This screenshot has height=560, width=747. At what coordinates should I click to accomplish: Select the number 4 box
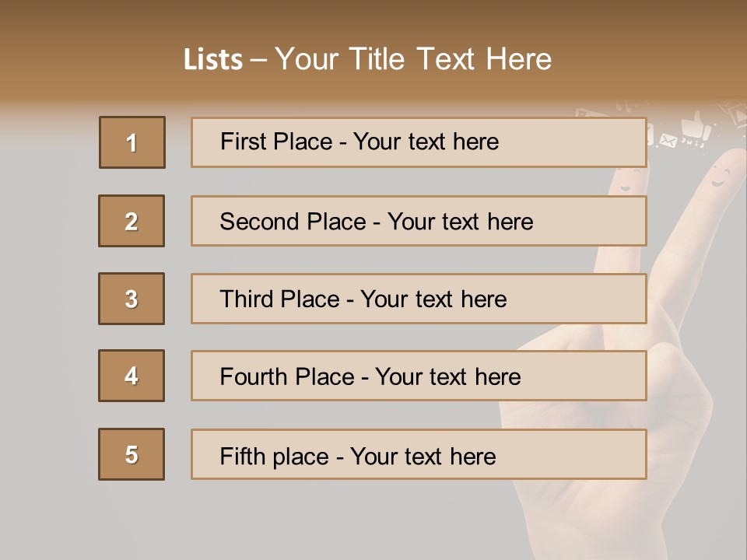[132, 376]
